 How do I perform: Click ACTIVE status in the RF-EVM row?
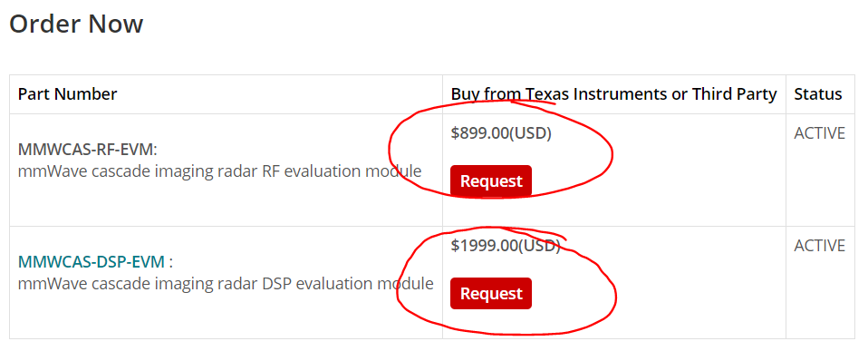pyautogui.click(x=820, y=133)
